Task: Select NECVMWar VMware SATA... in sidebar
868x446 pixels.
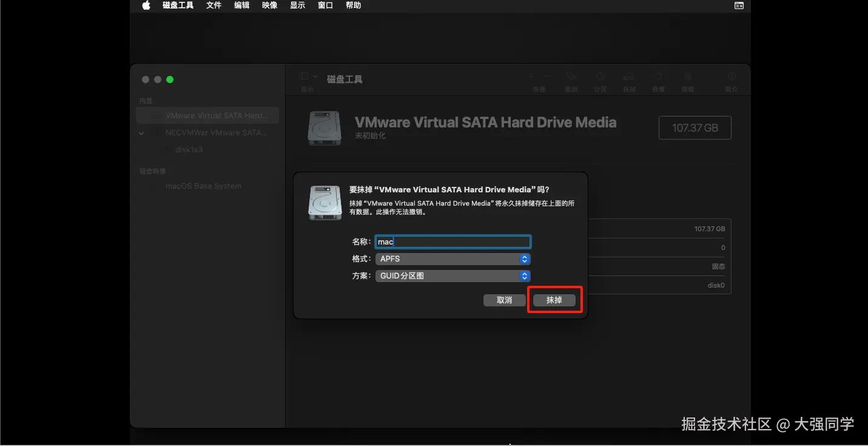Action: pos(207,132)
